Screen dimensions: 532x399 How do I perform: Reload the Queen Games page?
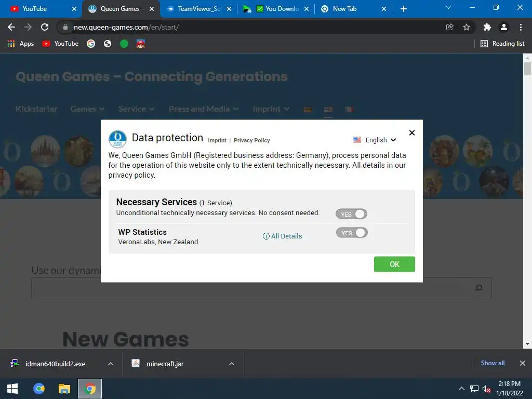[45, 27]
